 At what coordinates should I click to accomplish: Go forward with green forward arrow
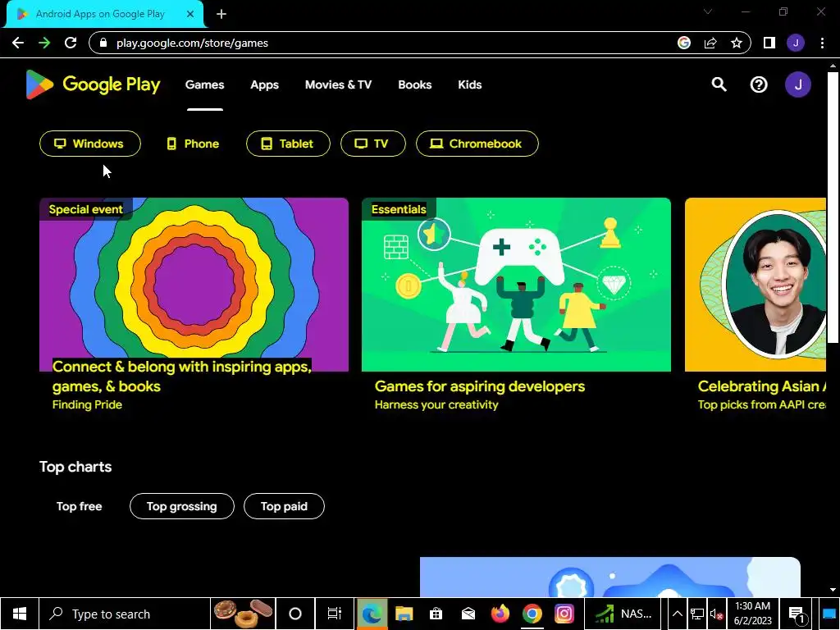click(44, 43)
